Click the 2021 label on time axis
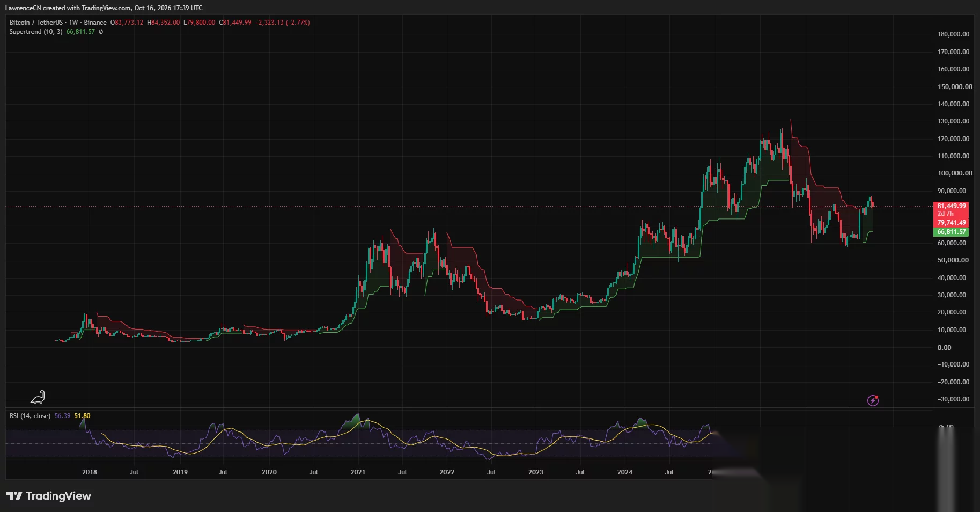 tap(358, 472)
